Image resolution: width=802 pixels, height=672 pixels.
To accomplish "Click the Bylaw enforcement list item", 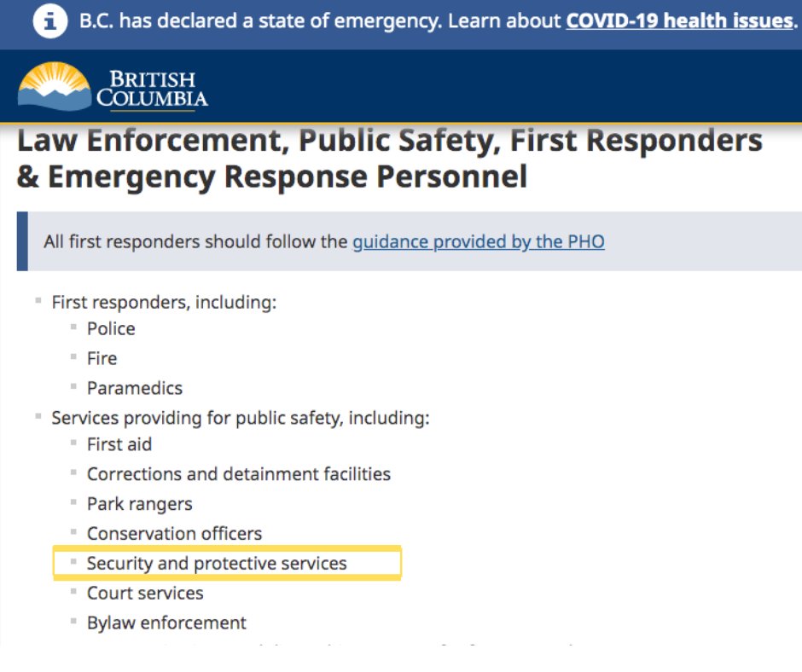I will [x=166, y=623].
